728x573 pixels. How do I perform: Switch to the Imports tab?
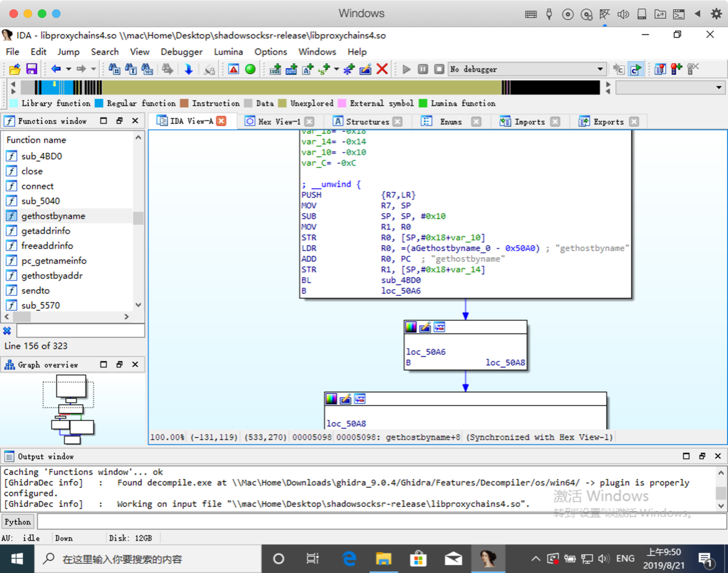coord(530,121)
